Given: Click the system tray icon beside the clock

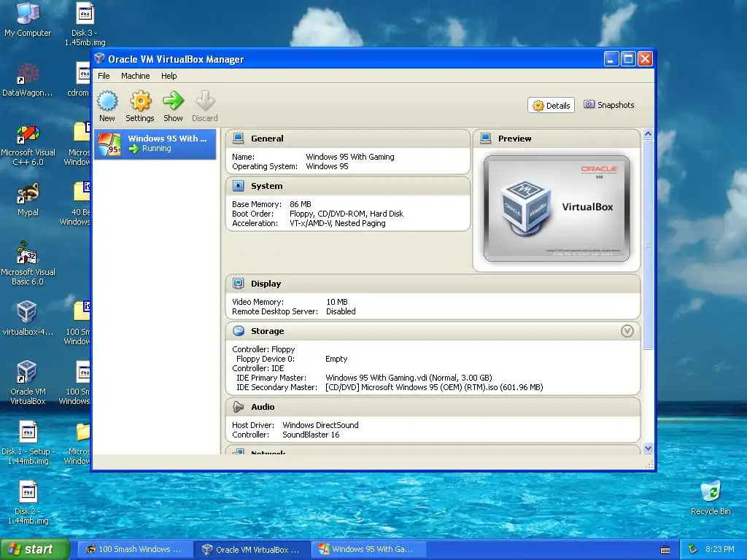Looking at the screenshot, I should [693, 549].
